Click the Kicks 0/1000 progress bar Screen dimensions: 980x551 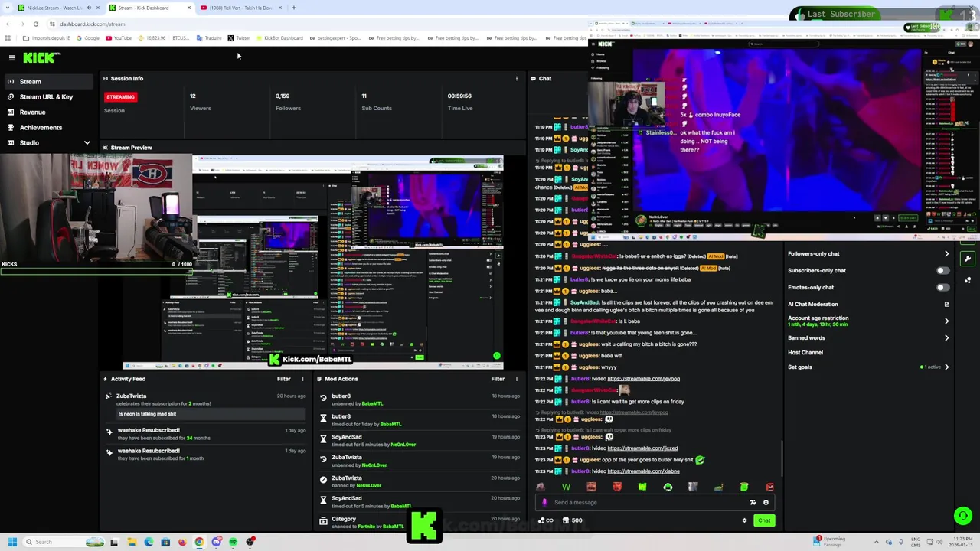tap(96, 270)
